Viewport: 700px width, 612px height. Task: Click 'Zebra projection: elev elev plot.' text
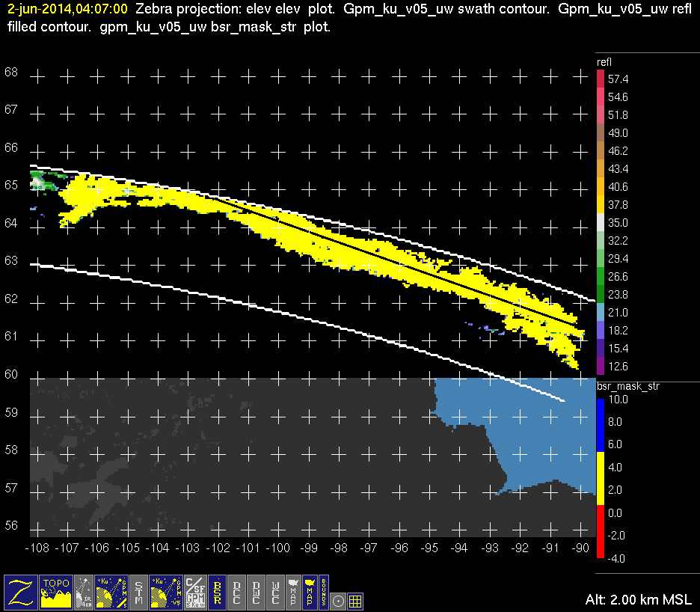(x=236, y=9)
